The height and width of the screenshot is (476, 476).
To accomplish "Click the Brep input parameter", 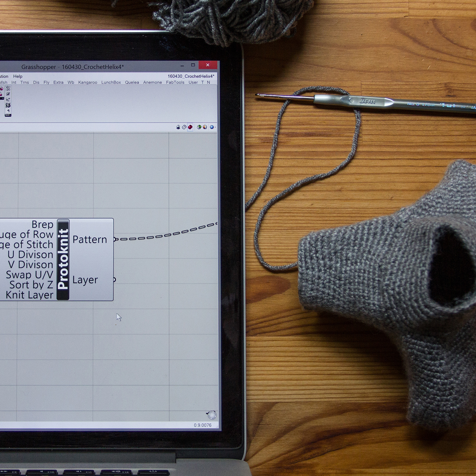I will 42,224.
